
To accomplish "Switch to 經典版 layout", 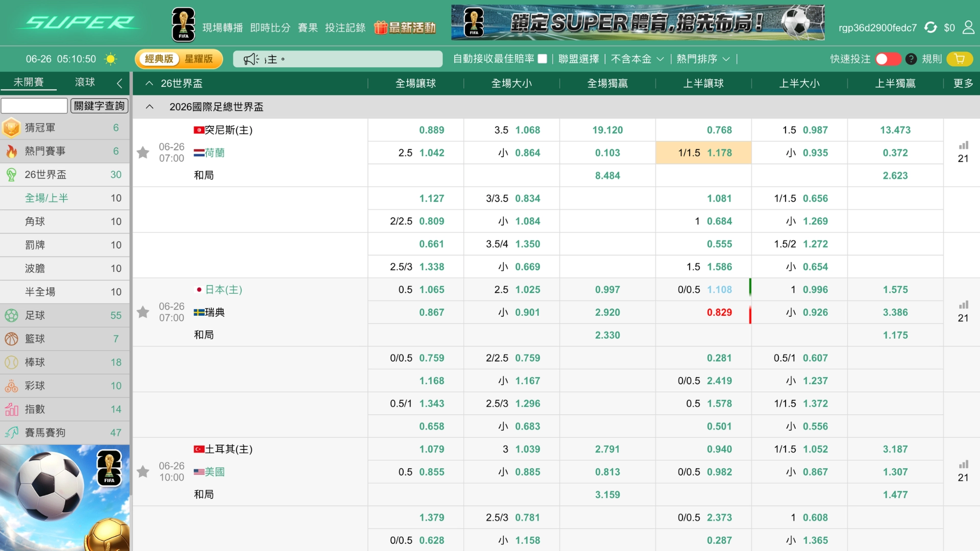I will (x=159, y=59).
